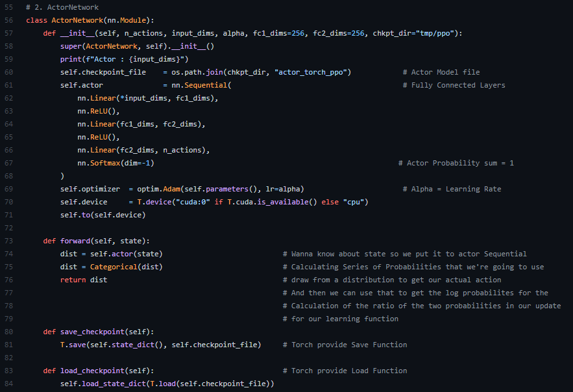The width and height of the screenshot is (573, 392).
Task: Click 'chkpt_dir="tmp/ppo"' parameter text
Action: (x=413, y=33)
